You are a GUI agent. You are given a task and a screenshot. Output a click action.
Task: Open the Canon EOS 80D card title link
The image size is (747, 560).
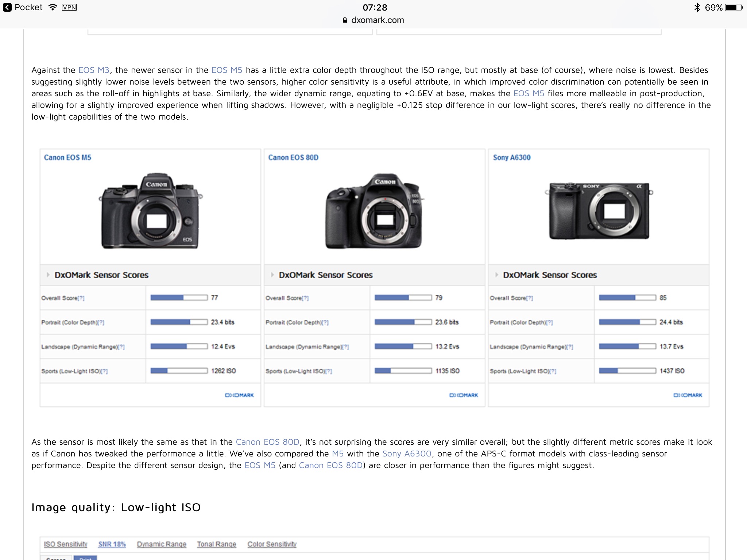(293, 157)
